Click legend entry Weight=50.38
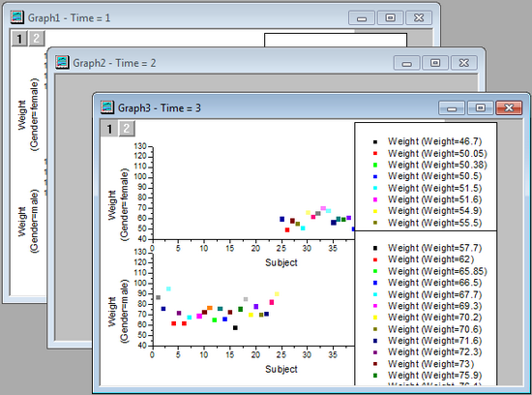532x395 pixels. [437, 165]
